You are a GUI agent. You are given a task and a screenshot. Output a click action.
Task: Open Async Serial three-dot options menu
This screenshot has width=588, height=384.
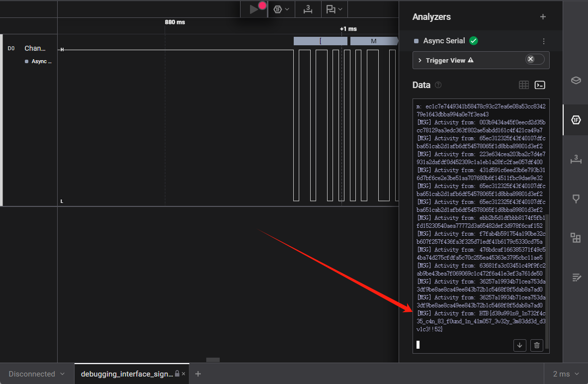coord(544,41)
